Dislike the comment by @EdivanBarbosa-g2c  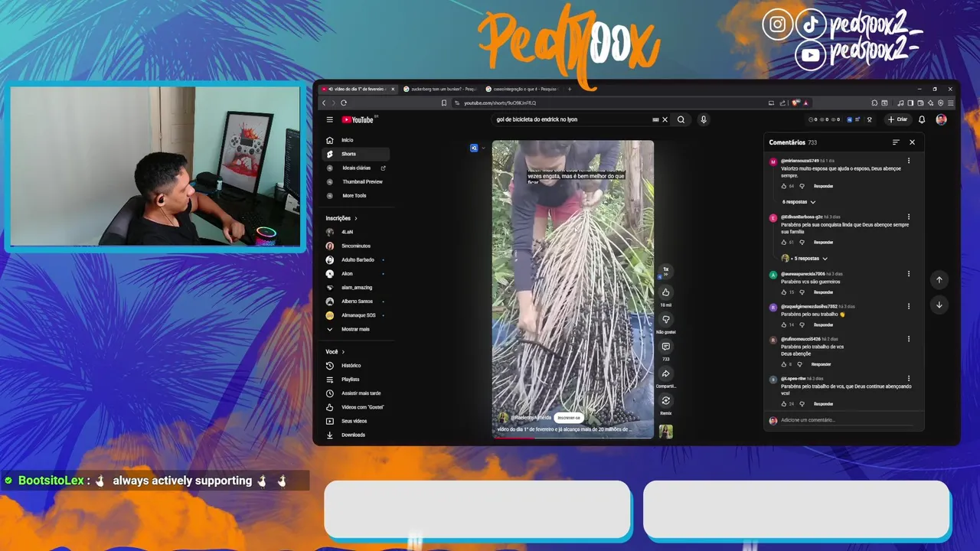pos(802,242)
